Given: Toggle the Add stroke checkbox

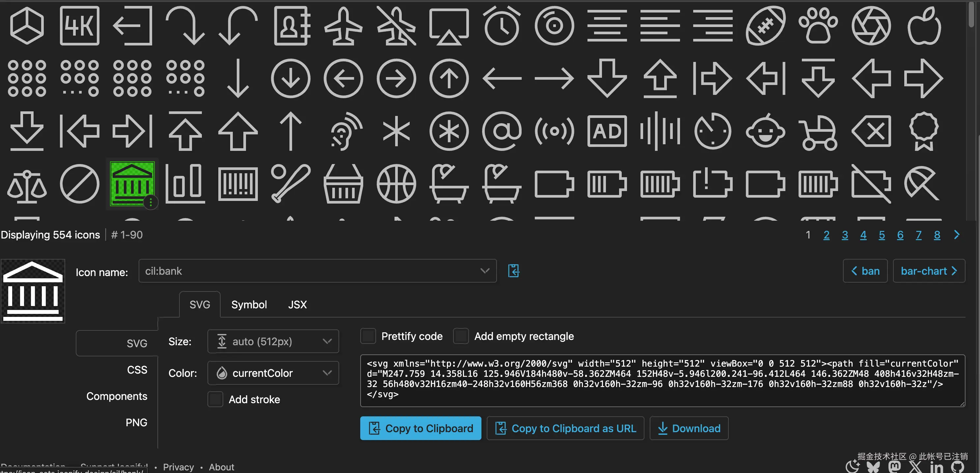Looking at the screenshot, I should (x=215, y=399).
